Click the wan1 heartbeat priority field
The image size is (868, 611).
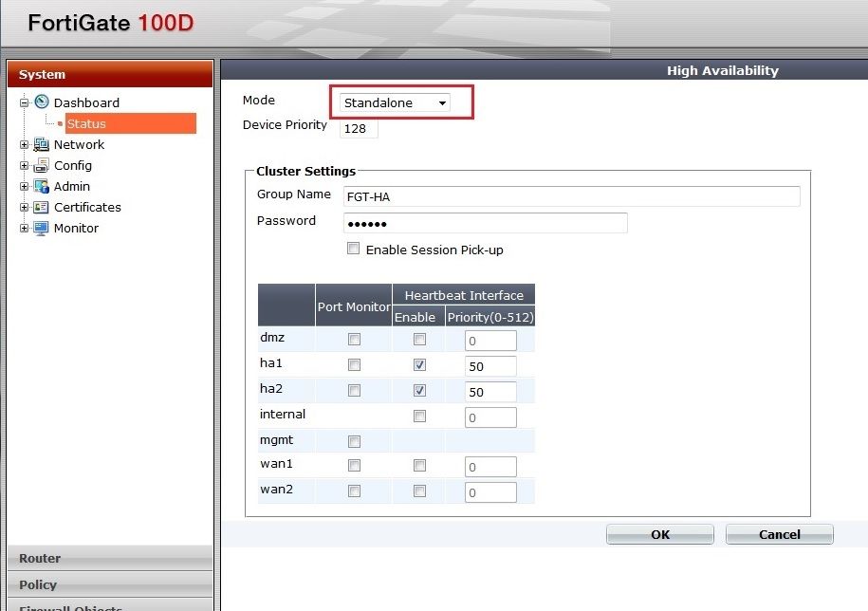click(x=490, y=467)
